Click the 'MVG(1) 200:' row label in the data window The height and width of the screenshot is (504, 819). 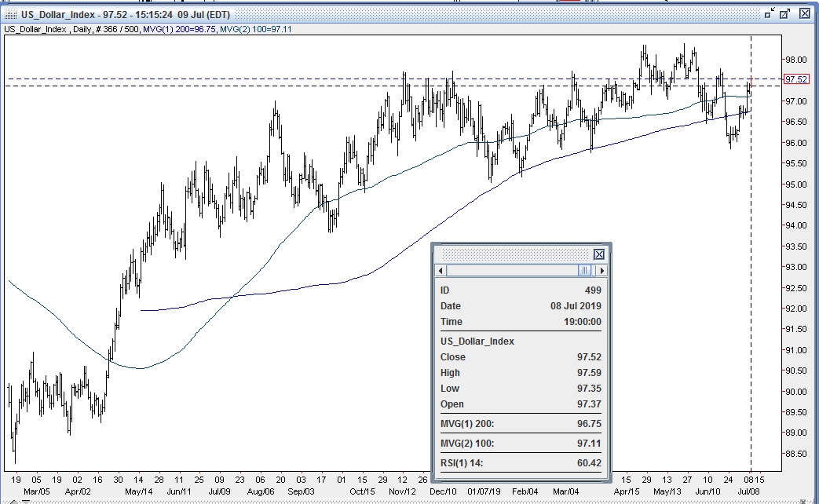click(467, 424)
